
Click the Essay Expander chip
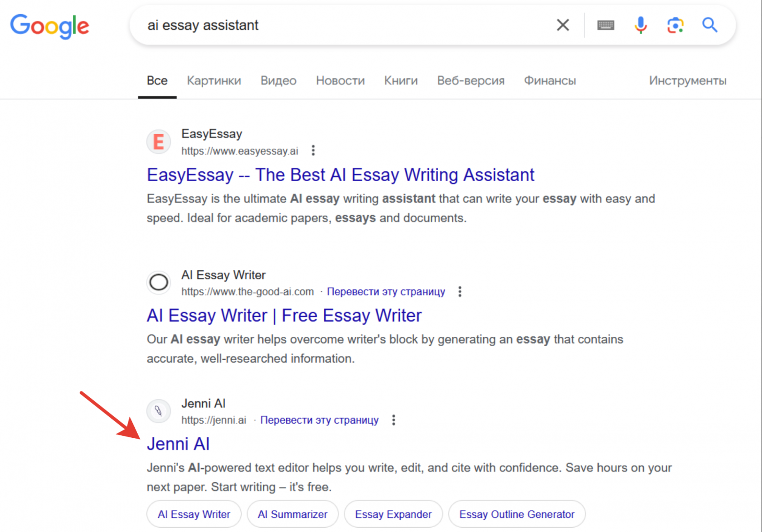(393, 514)
